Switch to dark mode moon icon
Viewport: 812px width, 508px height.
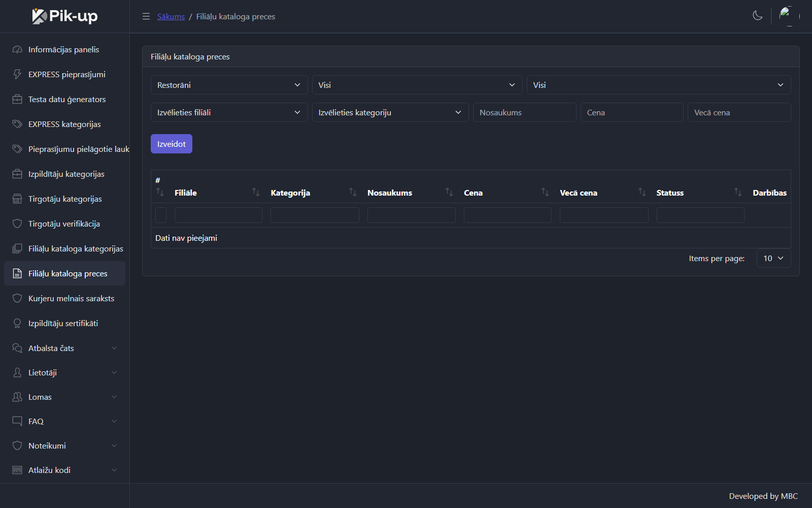pos(758,16)
